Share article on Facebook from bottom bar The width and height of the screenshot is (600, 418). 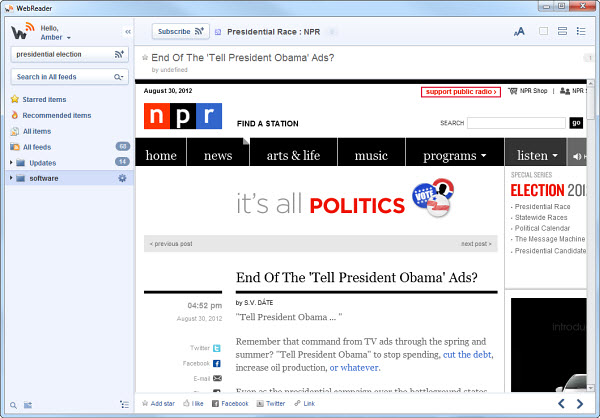(x=228, y=404)
